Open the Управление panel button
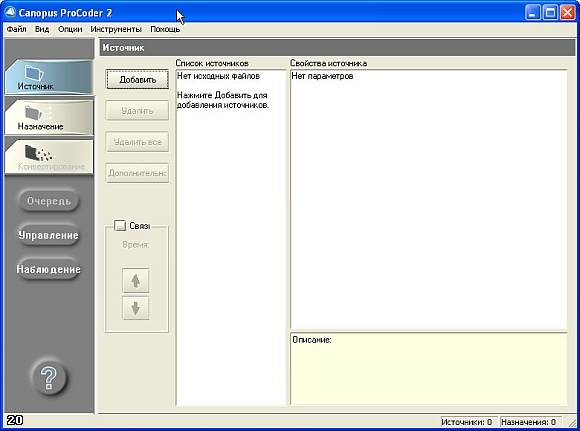The height and width of the screenshot is (431, 580). pos(48,235)
